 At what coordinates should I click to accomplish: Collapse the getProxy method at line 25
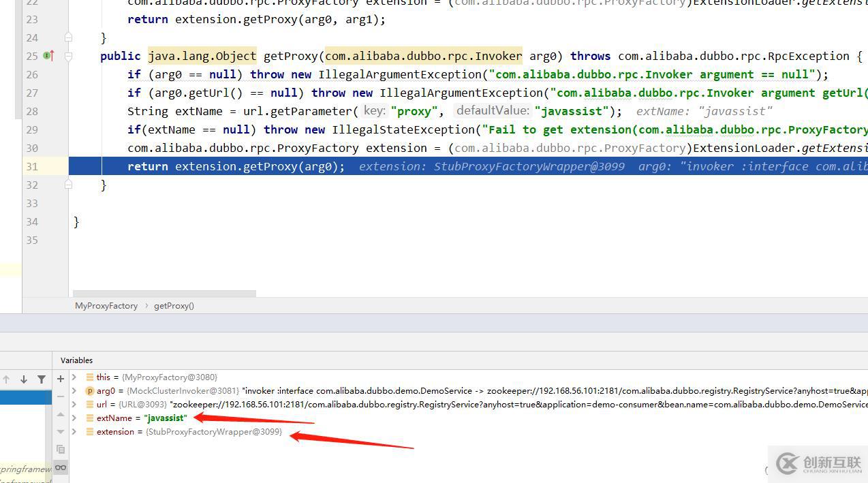tap(68, 56)
